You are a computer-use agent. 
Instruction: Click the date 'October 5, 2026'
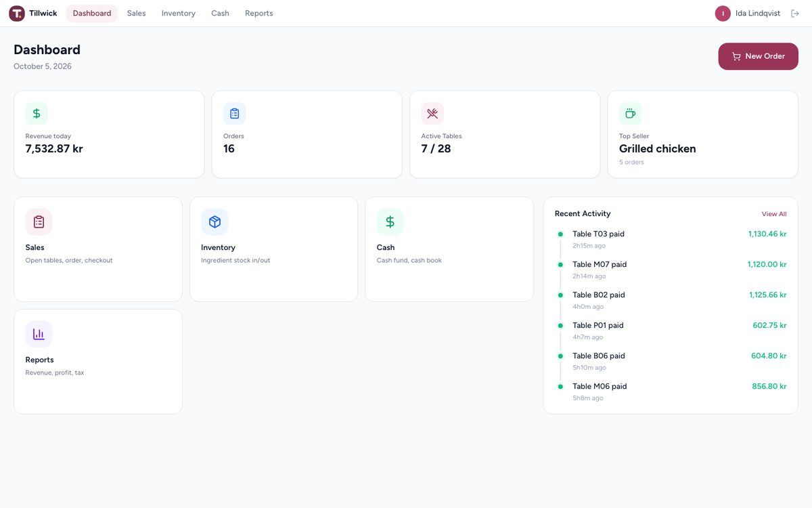point(43,66)
